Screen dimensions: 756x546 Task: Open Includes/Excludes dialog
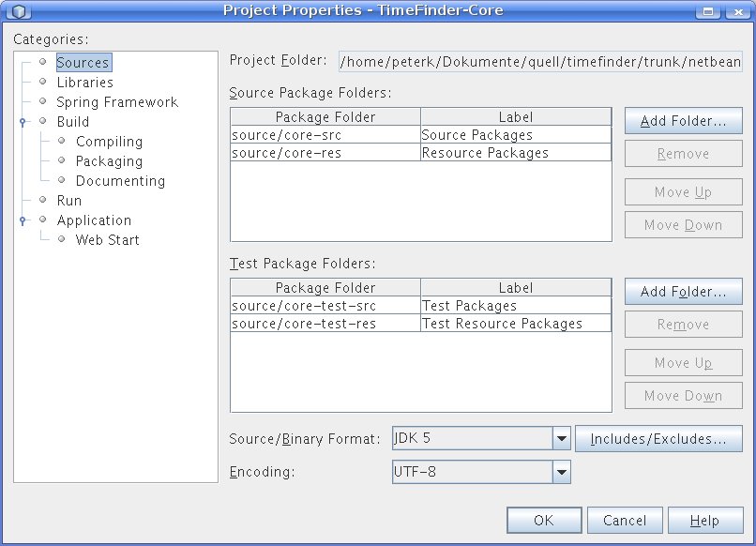(x=658, y=438)
